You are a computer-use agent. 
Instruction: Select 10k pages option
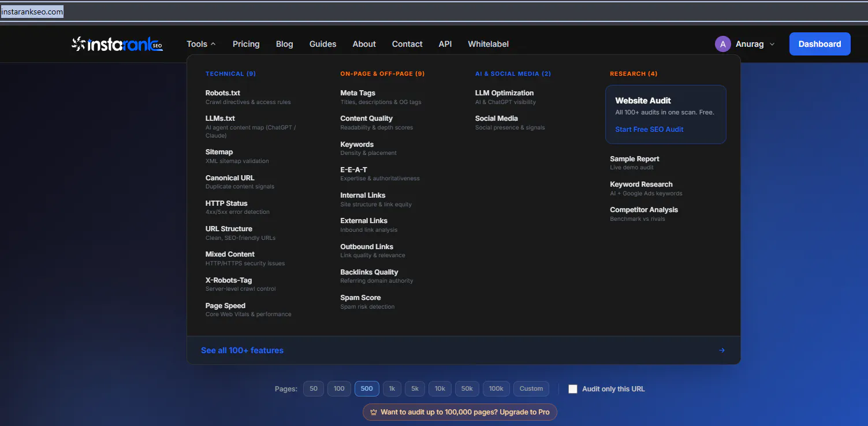pos(440,388)
